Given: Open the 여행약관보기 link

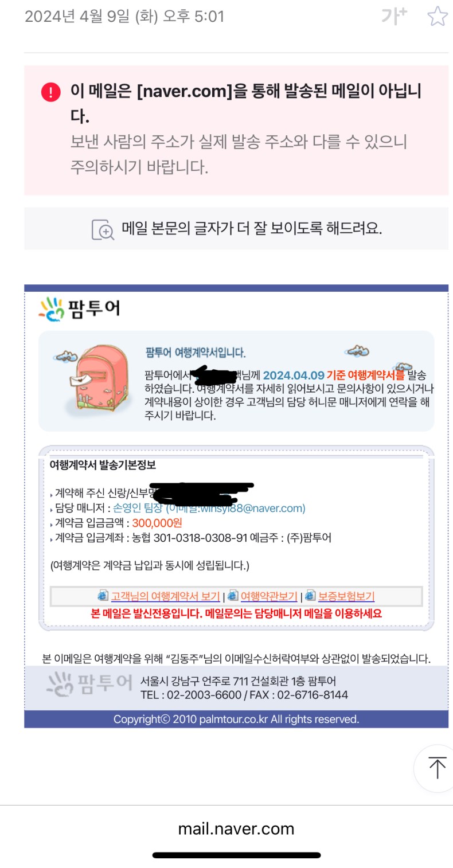Looking at the screenshot, I should coord(269,596).
